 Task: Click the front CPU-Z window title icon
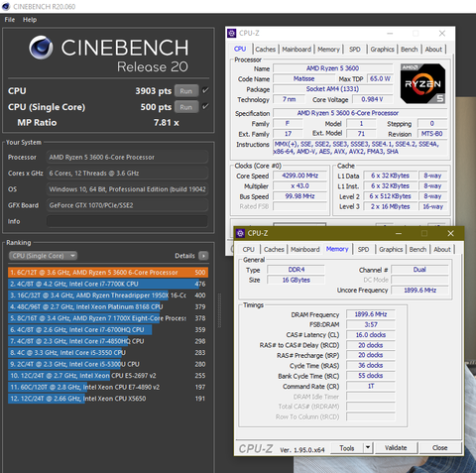(241, 233)
